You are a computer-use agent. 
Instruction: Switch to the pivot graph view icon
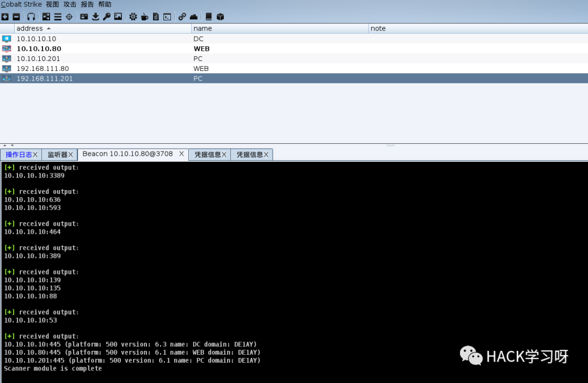[x=46, y=16]
